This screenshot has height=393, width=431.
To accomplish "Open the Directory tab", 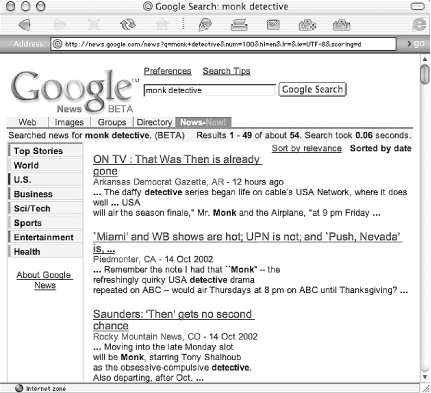I will (x=154, y=122).
